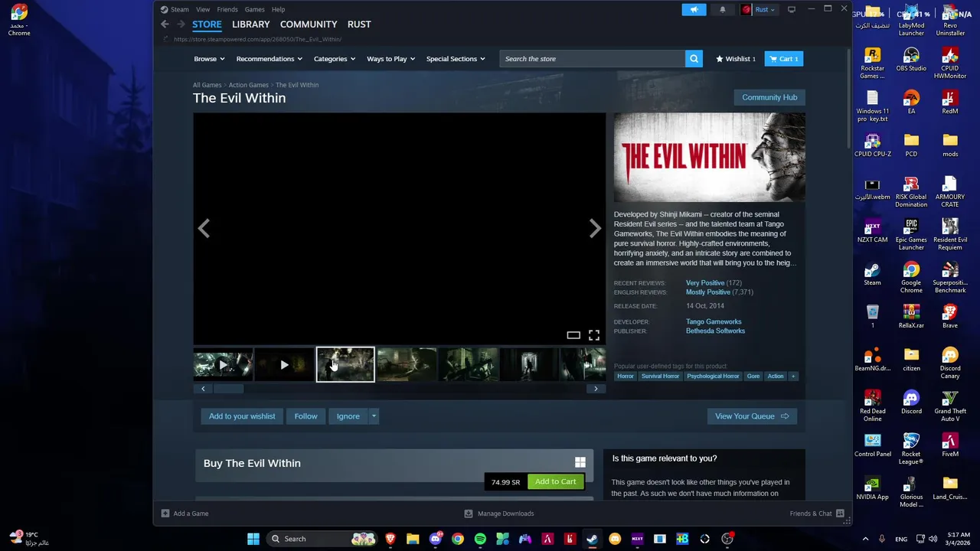Select the Psychological Horror tag

(x=713, y=376)
